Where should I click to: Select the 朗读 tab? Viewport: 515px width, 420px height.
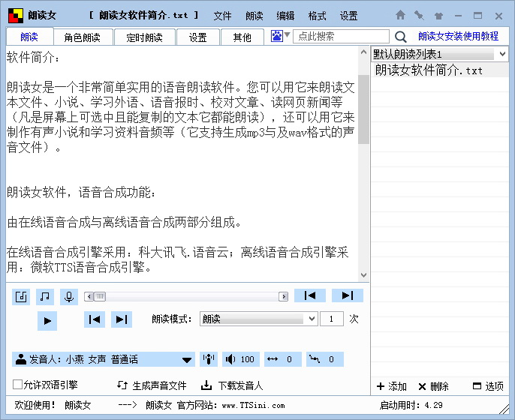point(29,37)
